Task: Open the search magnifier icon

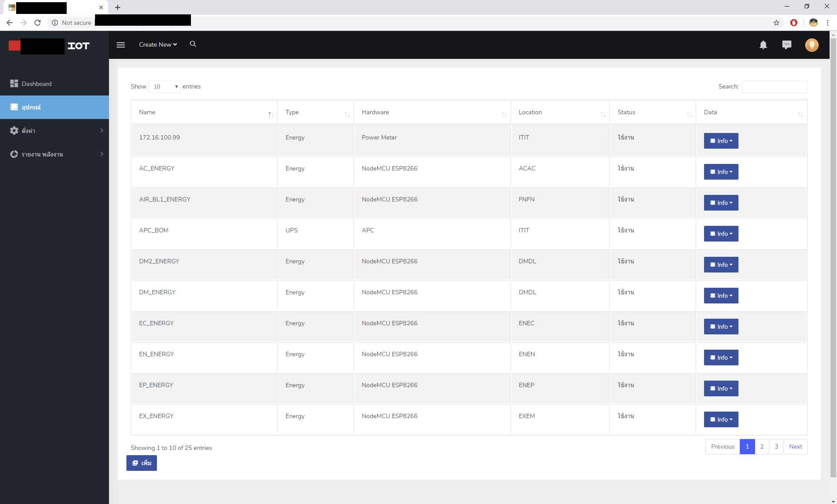Action: pos(193,44)
